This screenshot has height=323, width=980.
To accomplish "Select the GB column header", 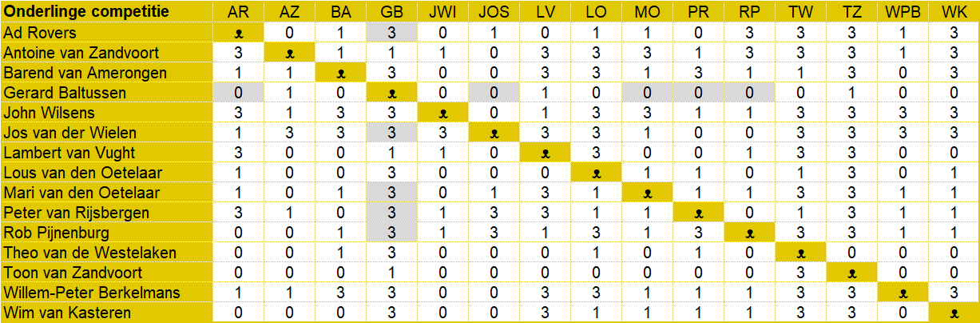I will tap(391, 13).
